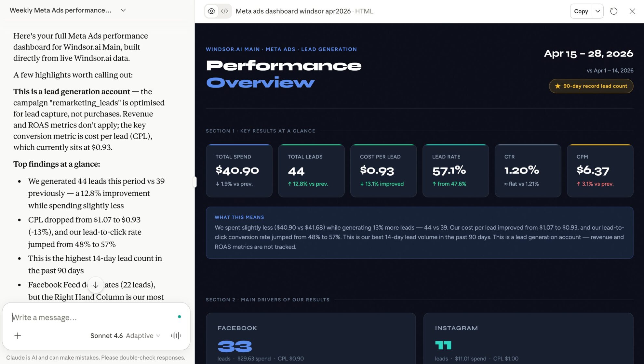This screenshot has width=644, height=364.
Task: Click the Section 1 Key Results heading
Action: [261, 131]
